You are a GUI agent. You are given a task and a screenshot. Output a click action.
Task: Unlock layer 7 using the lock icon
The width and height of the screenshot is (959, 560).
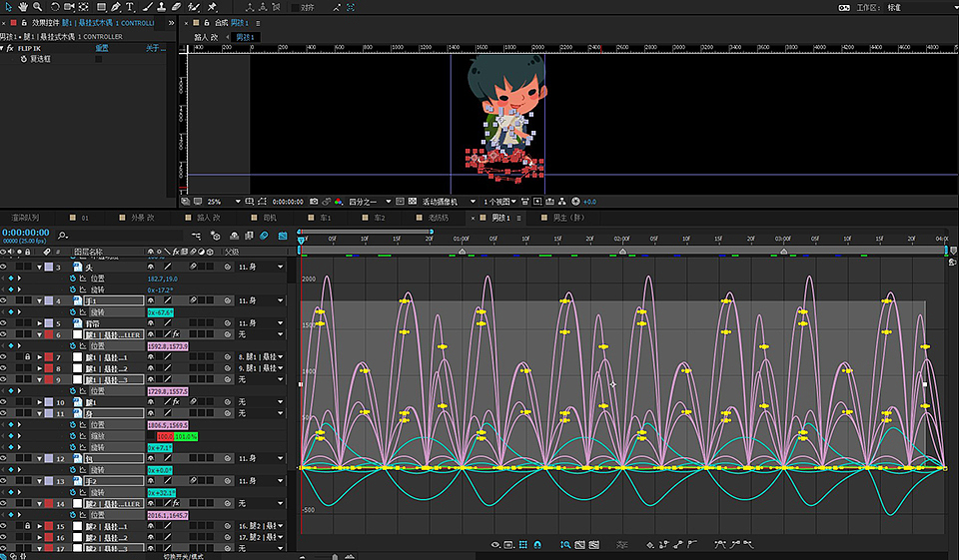(x=28, y=356)
